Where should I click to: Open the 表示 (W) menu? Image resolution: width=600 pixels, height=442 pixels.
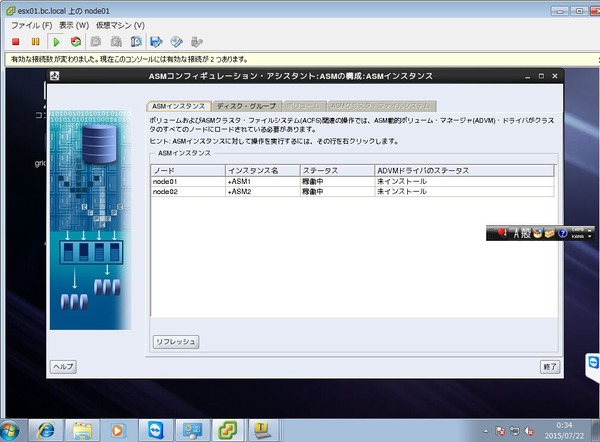(x=74, y=26)
